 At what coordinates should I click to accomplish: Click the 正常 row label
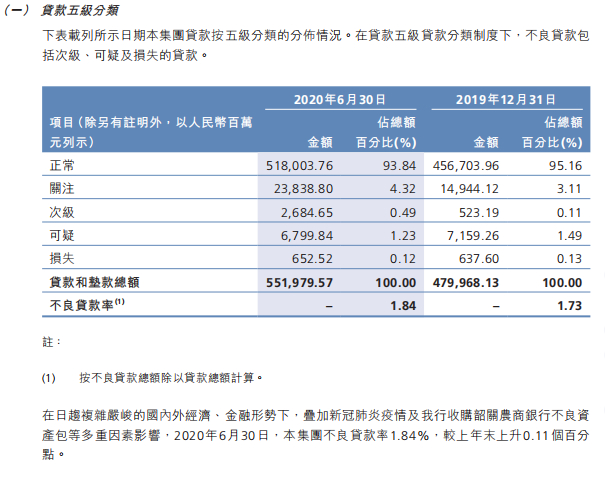point(62,166)
